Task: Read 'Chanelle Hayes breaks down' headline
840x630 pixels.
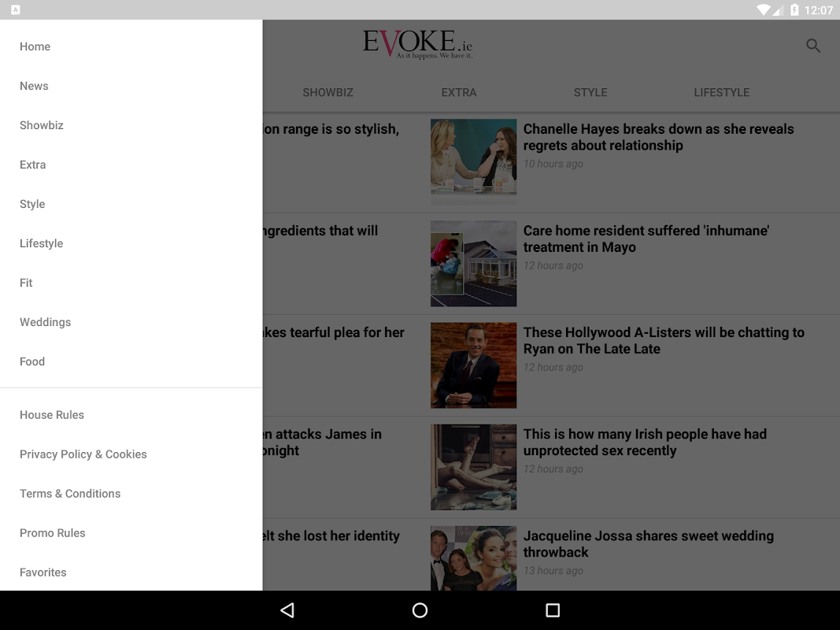Action: click(x=658, y=137)
